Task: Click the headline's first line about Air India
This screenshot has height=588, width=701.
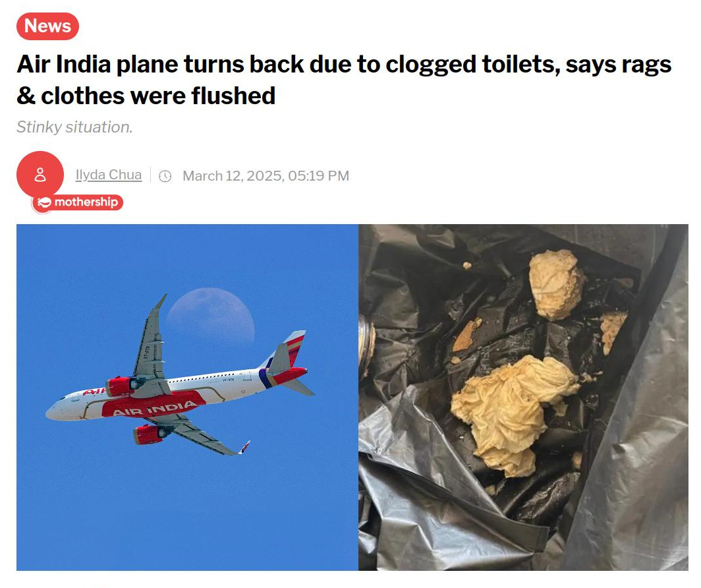Action: [344, 65]
